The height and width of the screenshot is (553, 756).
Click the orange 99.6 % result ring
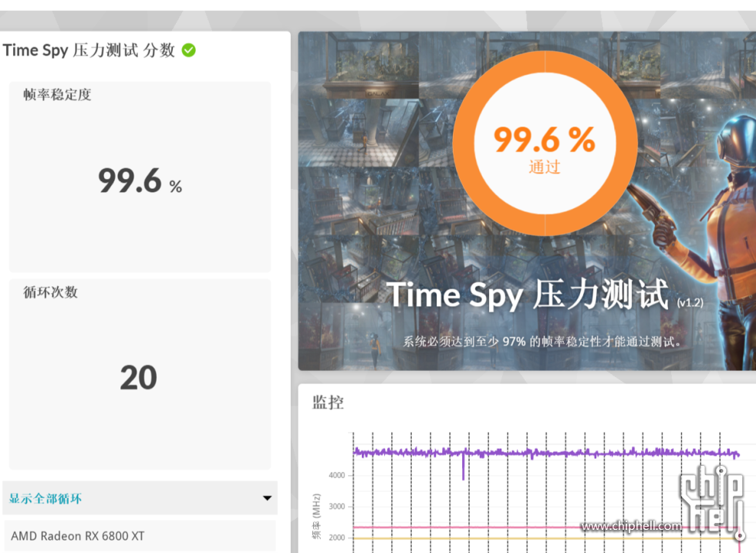tap(545, 143)
